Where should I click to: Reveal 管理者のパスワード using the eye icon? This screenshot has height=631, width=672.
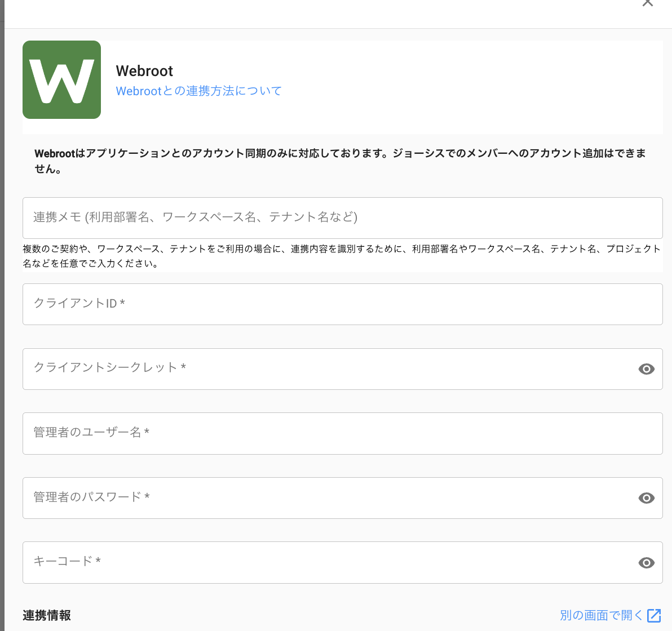646,498
